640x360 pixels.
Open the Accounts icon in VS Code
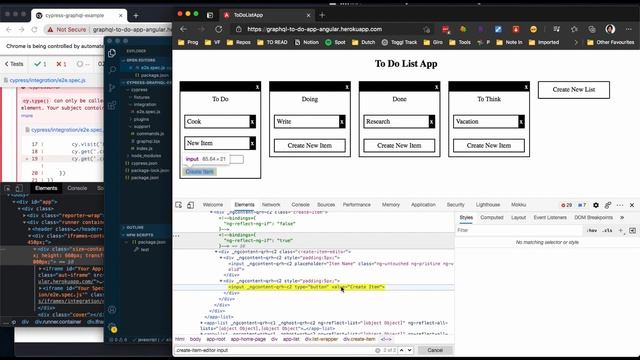(112, 310)
